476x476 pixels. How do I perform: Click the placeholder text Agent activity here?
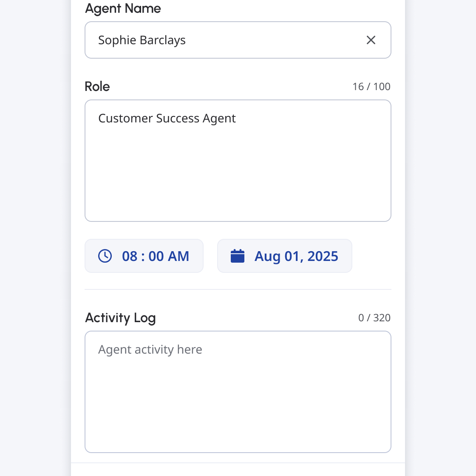pyautogui.click(x=150, y=349)
